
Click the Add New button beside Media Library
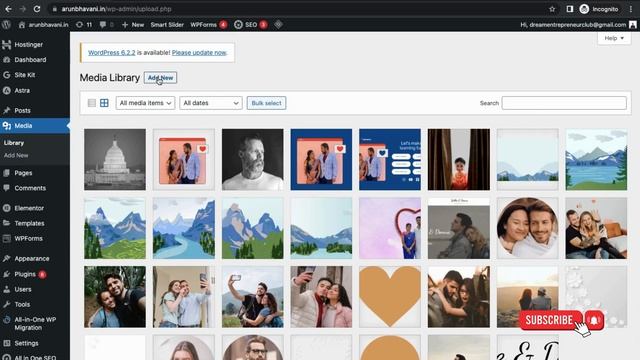pyautogui.click(x=160, y=78)
